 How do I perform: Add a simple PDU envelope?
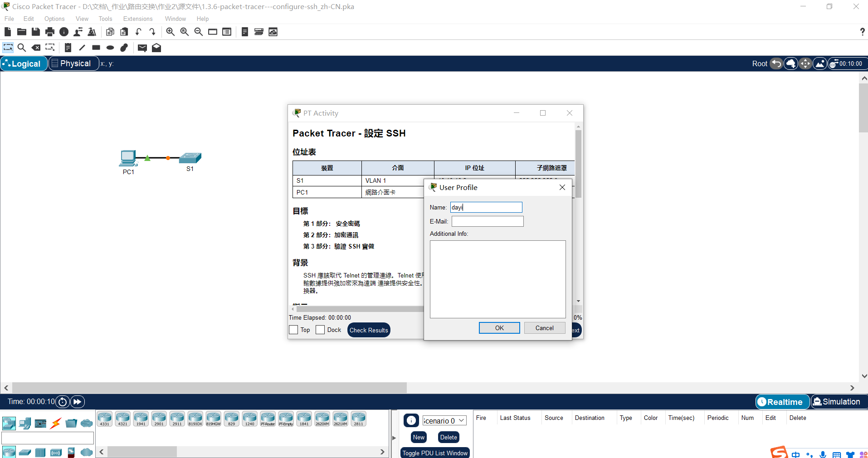tap(142, 48)
